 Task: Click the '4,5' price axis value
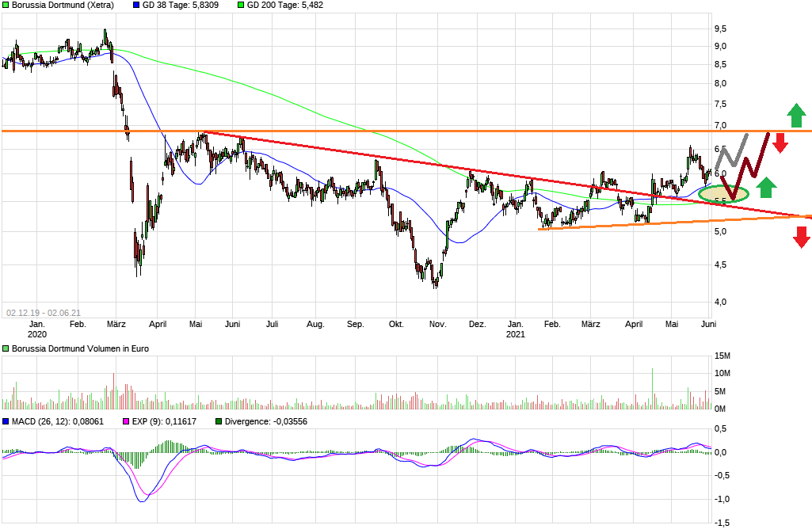coord(720,265)
